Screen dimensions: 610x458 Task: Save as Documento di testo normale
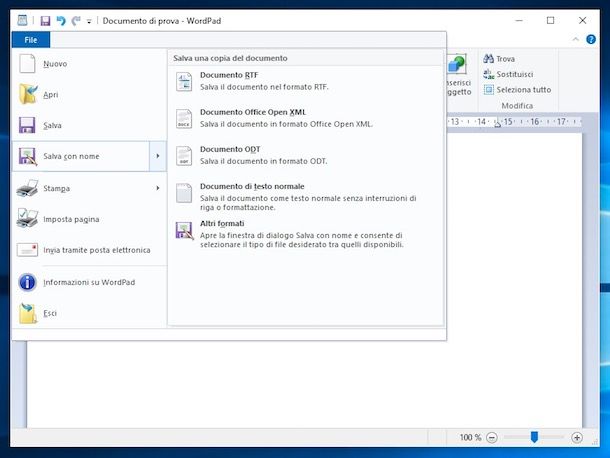[x=306, y=197]
